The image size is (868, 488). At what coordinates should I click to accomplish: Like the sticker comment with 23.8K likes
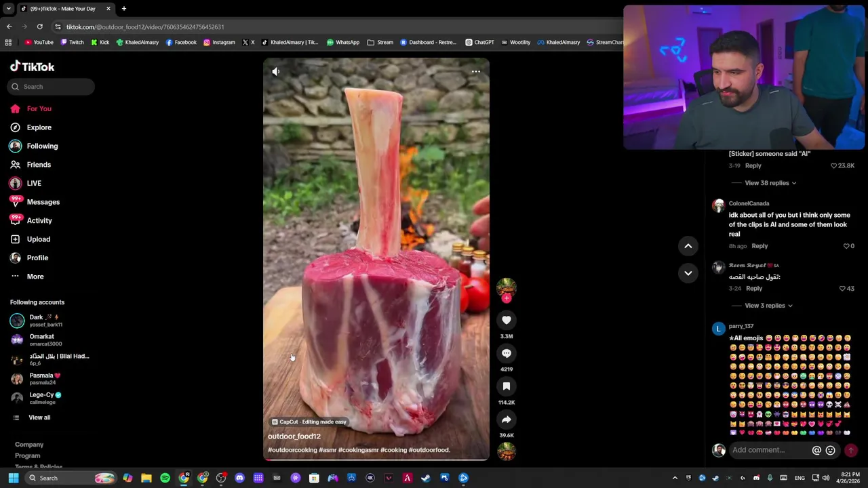(x=834, y=165)
